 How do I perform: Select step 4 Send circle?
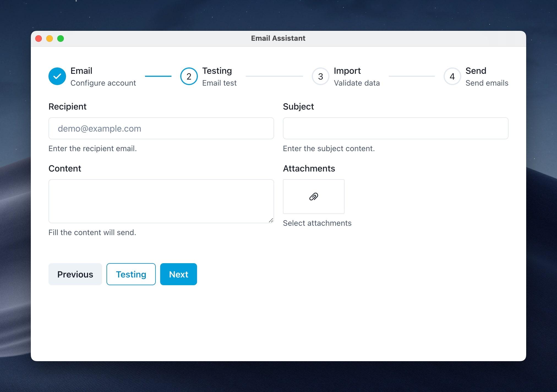tap(452, 76)
